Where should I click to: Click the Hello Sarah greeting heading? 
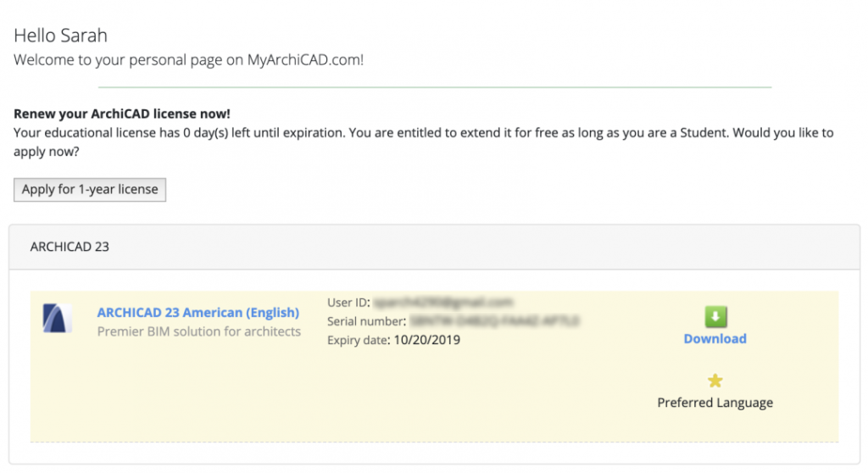60,36
